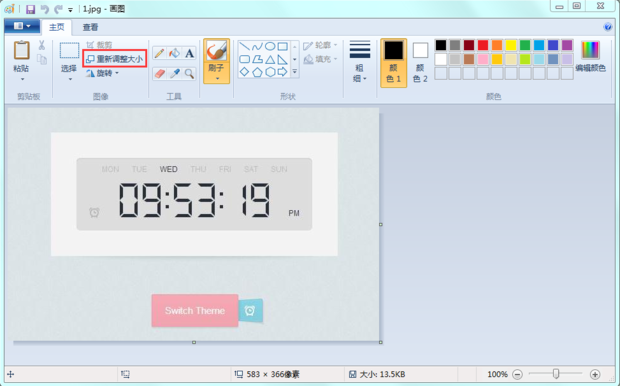620x386 pixels.
Task: Select the Pencil tool
Action: pos(159,53)
